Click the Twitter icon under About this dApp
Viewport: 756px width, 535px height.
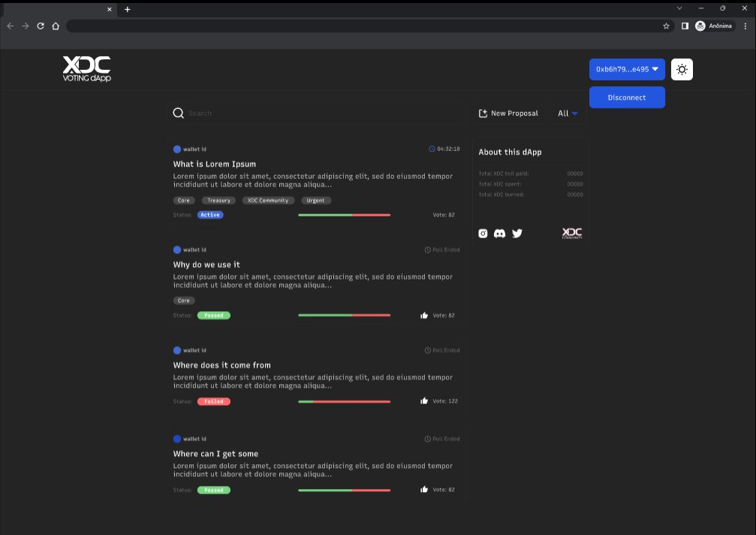[x=517, y=233]
